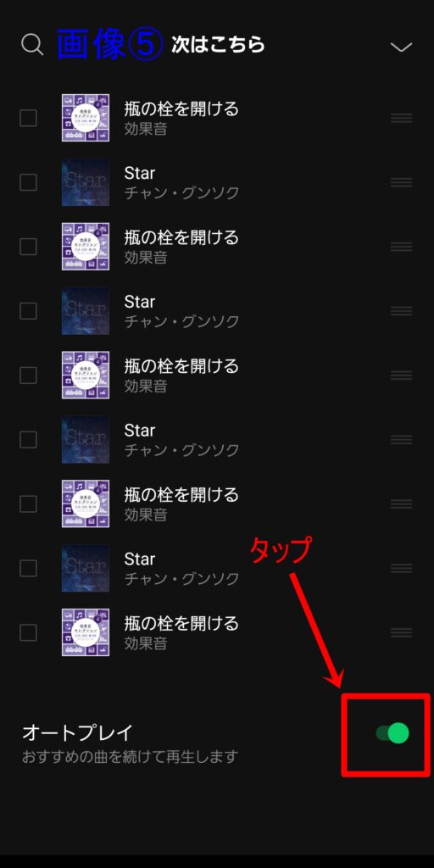
Task: Play the second Star track title
Action: tap(140, 302)
